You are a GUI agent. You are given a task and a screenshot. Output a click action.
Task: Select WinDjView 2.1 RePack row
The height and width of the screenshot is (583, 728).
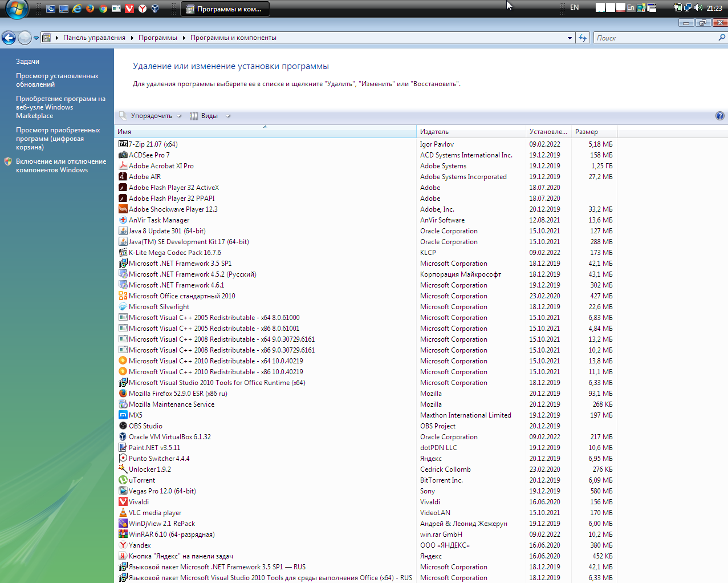point(365,524)
